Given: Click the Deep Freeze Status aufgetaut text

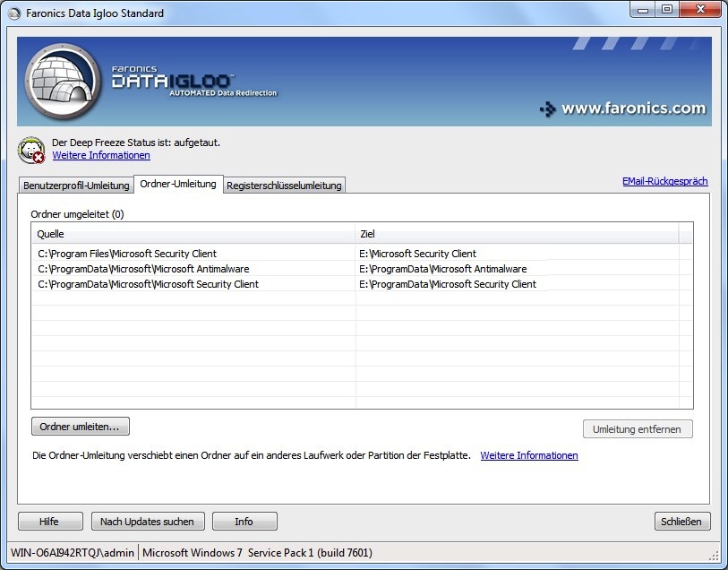Looking at the screenshot, I should (x=136, y=142).
